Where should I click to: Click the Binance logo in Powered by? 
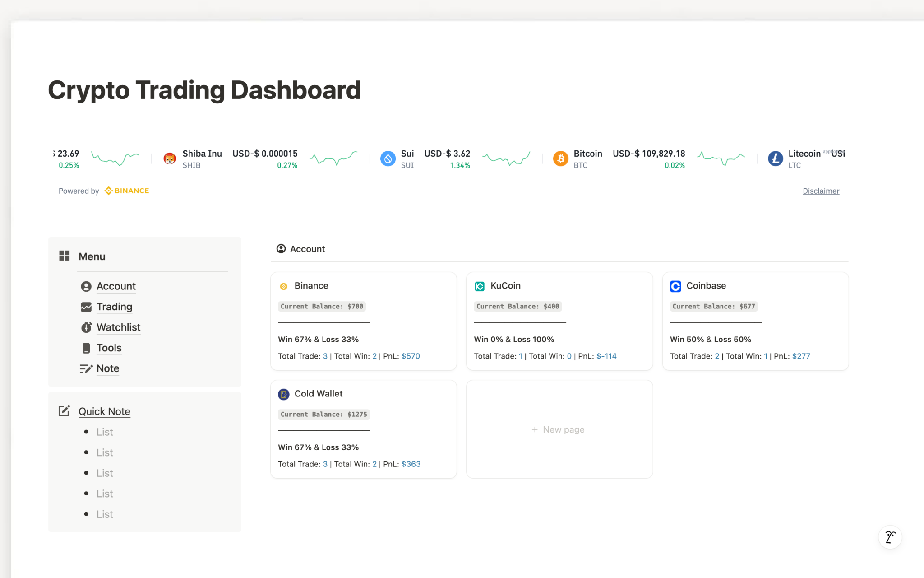[127, 191]
